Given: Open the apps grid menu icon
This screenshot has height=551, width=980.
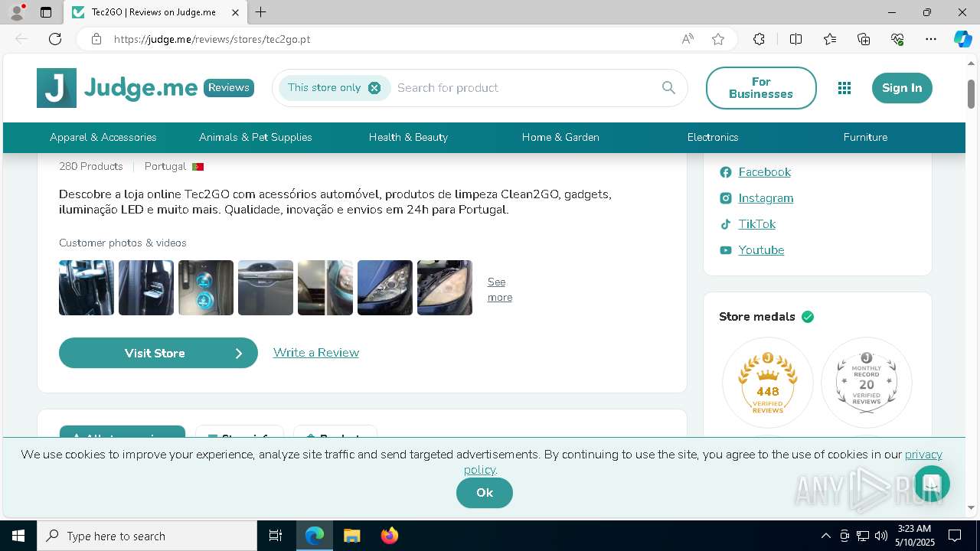Looking at the screenshot, I should (844, 88).
